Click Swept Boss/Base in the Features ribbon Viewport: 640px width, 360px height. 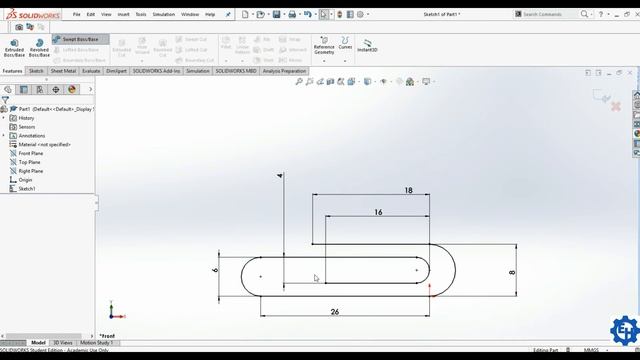pos(80,39)
